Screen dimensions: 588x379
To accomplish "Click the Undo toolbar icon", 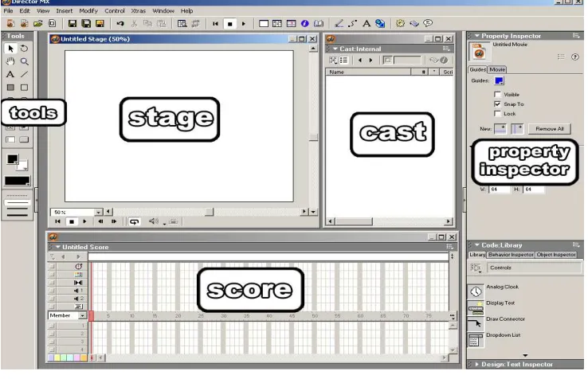I will [x=120, y=24].
